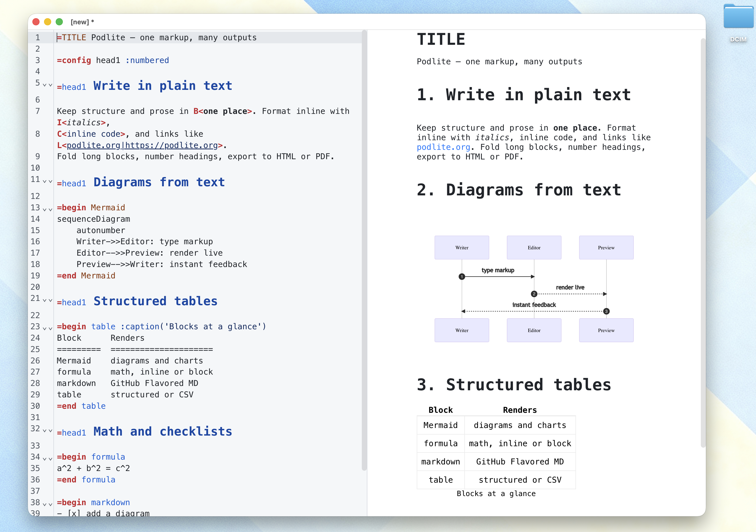The height and width of the screenshot is (532, 756).
Task: Fold the 'Structured tables' heading at line 21
Action: [x=47, y=301]
